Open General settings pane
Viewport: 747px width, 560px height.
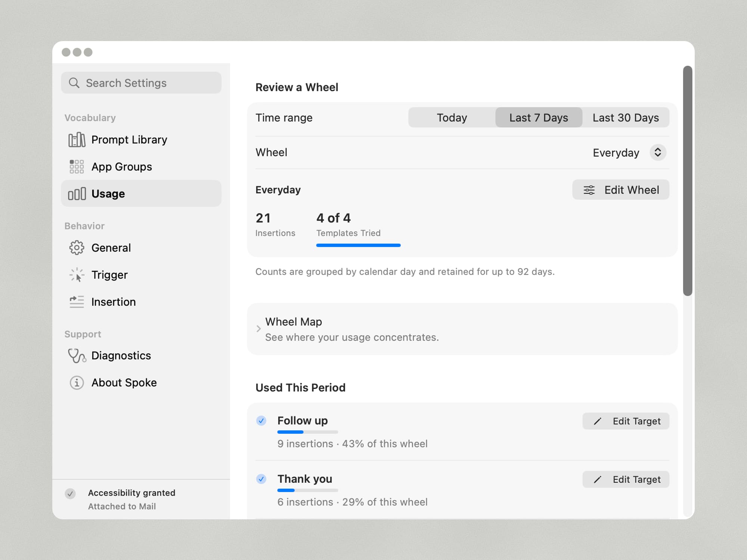point(141,248)
